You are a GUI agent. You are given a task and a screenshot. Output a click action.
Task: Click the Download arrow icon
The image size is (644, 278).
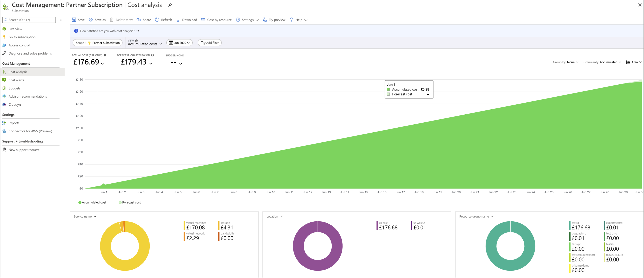click(178, 20)
